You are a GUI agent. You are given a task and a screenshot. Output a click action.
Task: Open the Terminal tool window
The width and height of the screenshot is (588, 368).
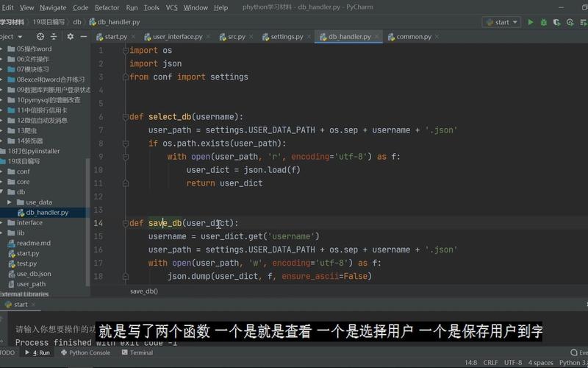click(137, 353)
